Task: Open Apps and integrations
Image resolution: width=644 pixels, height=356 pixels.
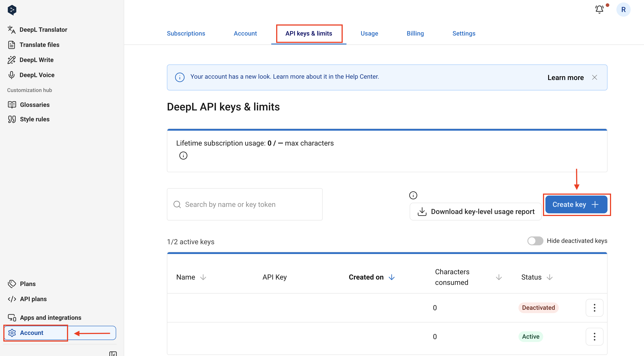Action: (x=45, y=318)
